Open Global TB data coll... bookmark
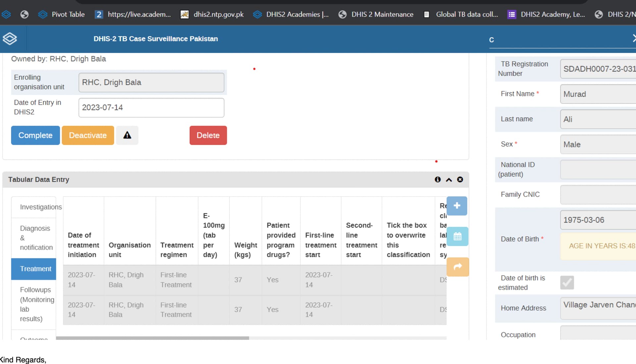636x364 pixels. point(461,14)
